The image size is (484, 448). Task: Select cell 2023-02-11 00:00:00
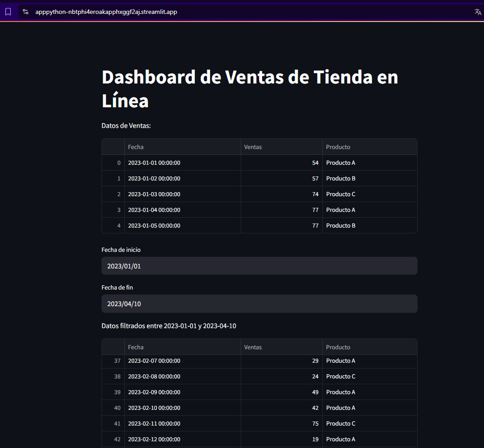pos(182,424)
